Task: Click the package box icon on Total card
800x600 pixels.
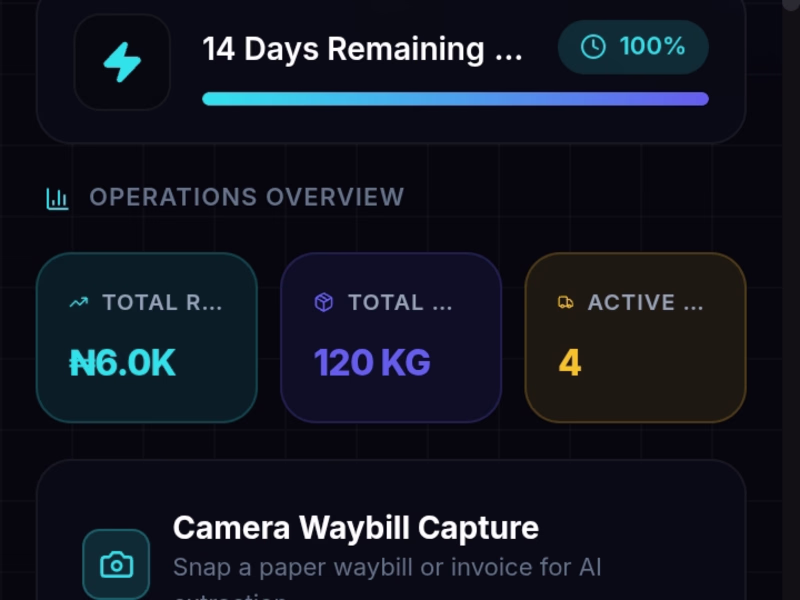Action: [x=323, y=303]
